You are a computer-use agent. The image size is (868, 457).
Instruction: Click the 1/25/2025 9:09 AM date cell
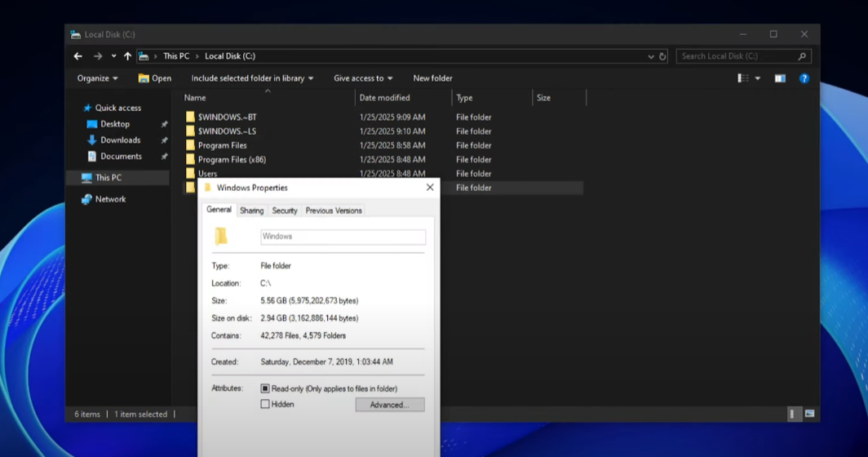[x=392, y=117]
